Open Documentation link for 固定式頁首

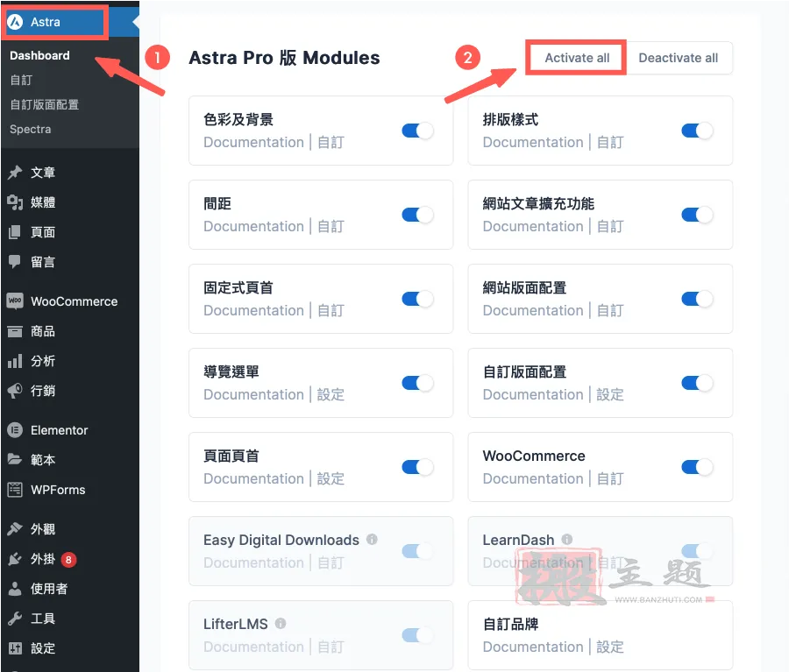click(253, 310)
